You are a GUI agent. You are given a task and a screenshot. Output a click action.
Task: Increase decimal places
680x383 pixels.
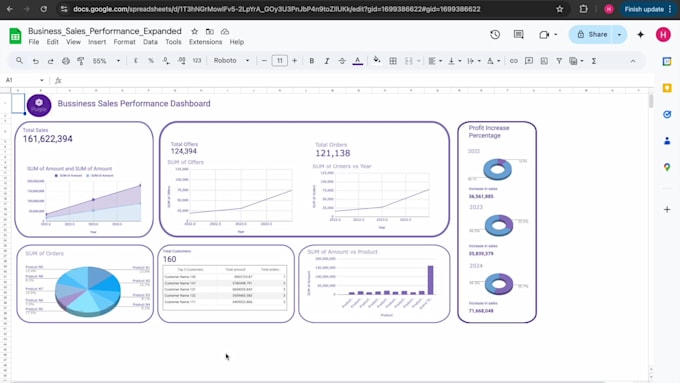tap(182, 61)
